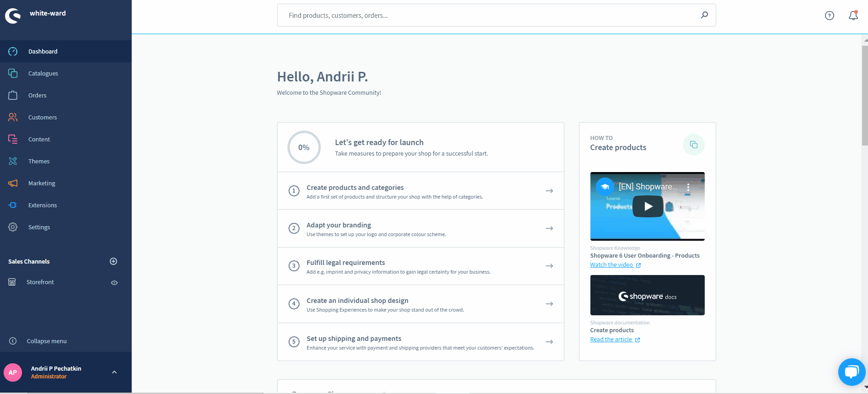Click the Administrator role label
This screenshot has height=394, width=868.
(48, 377)
